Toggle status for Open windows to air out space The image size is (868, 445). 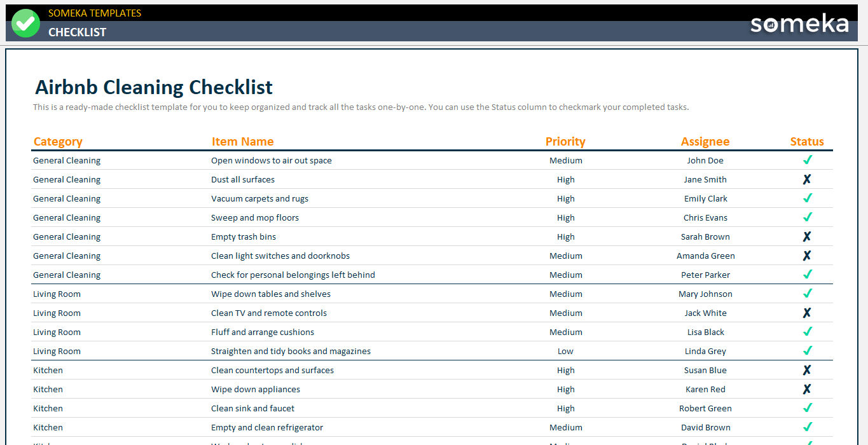[x=808, y=160]
